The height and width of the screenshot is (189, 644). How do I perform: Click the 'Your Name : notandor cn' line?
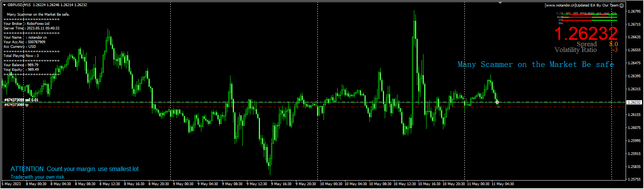click(x=25, y=37)
